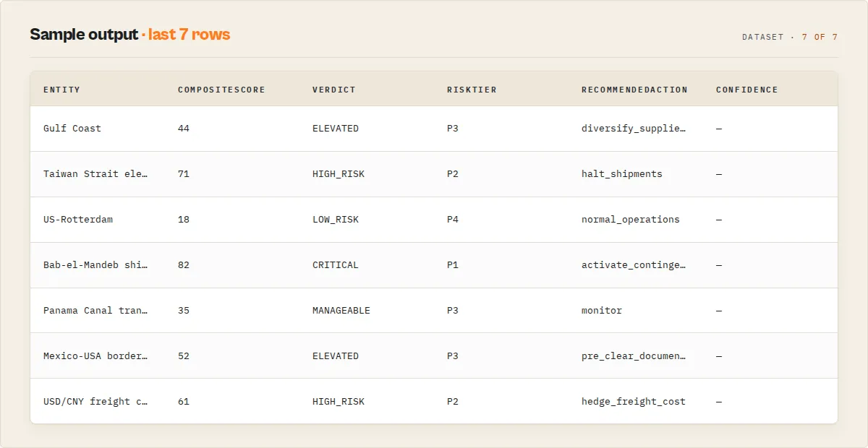Click P3 risk tier in Gulf Coast row
This screenshot has height=448, width=868.
[453, 129]
